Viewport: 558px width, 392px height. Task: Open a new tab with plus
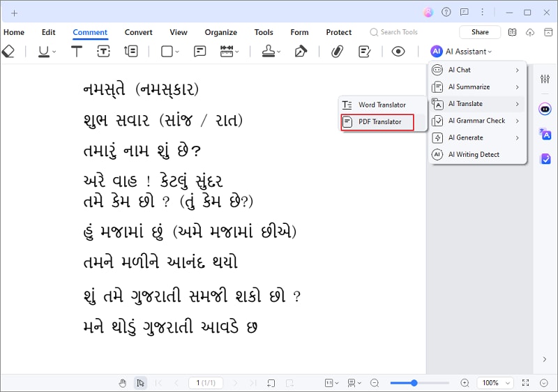(14, 13)
